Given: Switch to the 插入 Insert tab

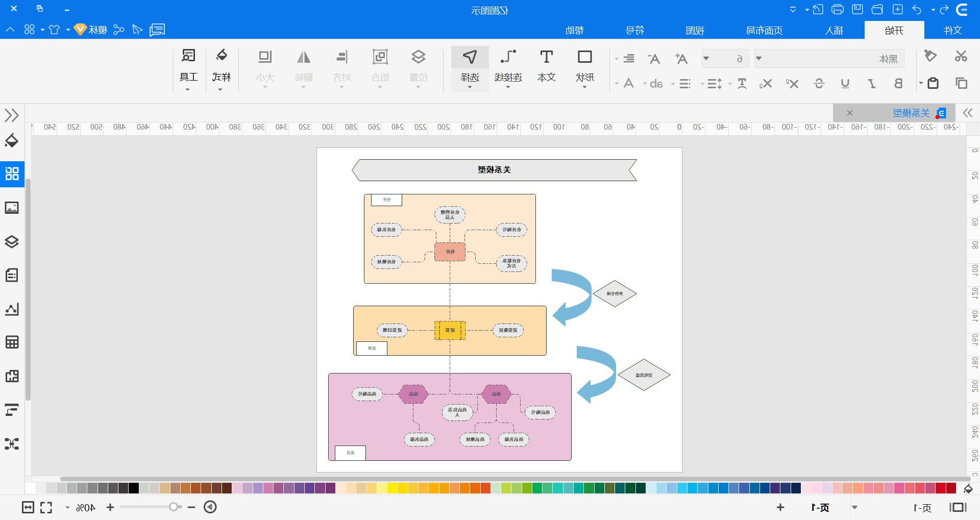Looking at the screenshot, I should click(x=834, y=30).
